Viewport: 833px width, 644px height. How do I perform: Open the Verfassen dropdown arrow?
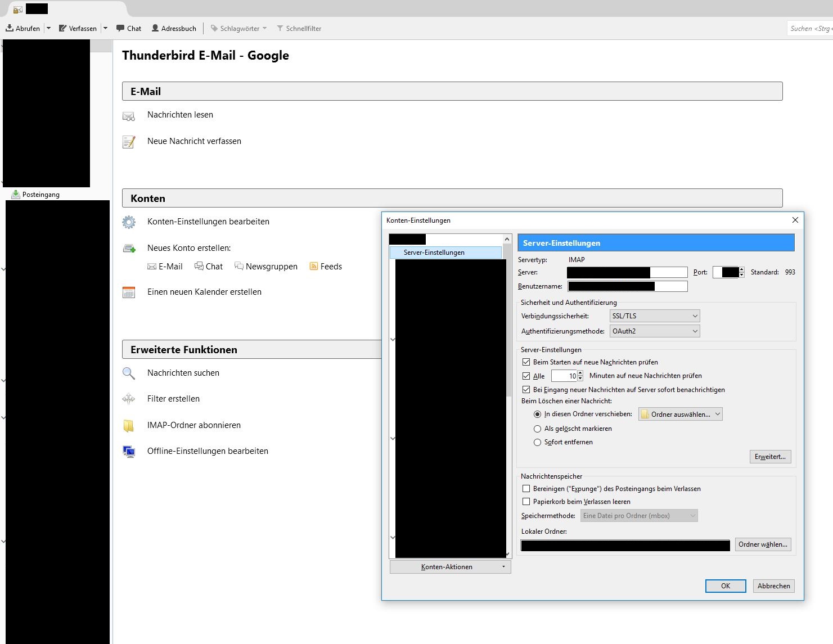click(105, 28)
